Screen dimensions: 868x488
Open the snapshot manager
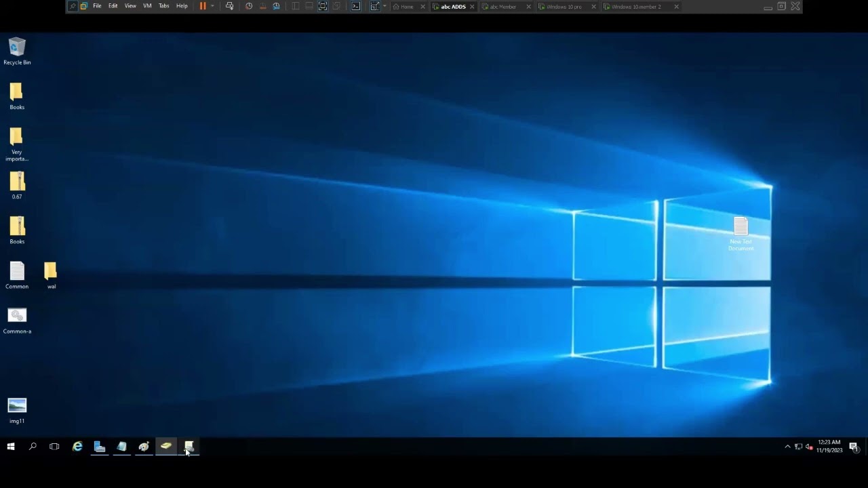tap(277, 6)
